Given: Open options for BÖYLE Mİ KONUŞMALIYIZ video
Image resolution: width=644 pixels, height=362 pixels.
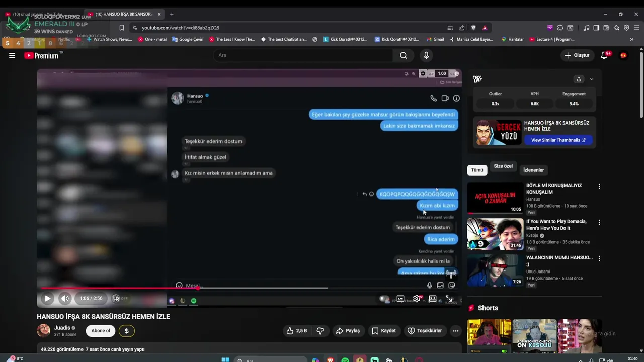Looking at the screenshot, I should pyautogui.click(x=599, y=187).
